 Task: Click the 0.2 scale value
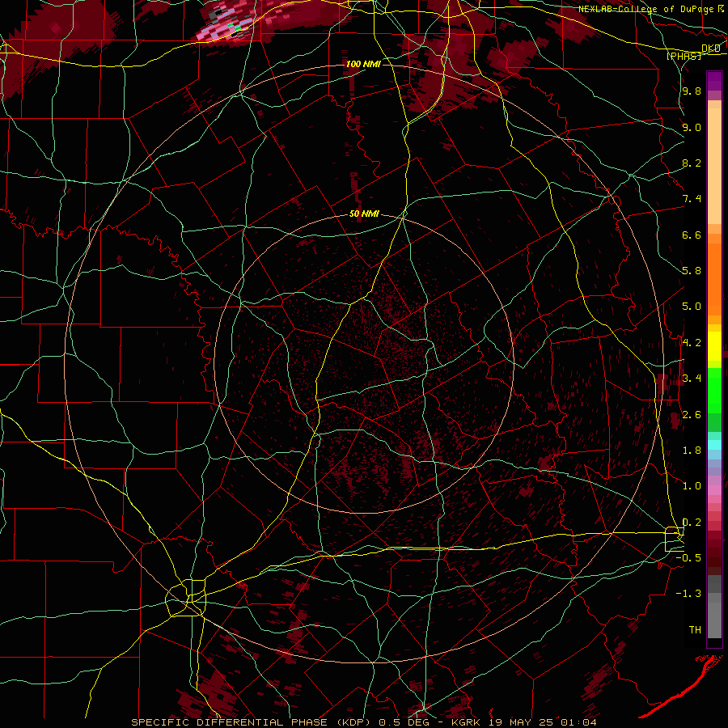coord(692,523)
